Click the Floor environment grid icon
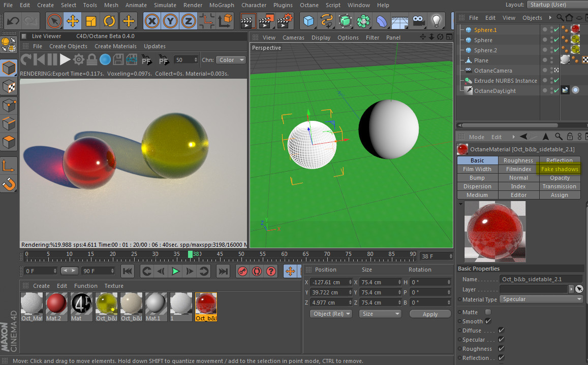588x365 pixels. click(x=400, y=22)
